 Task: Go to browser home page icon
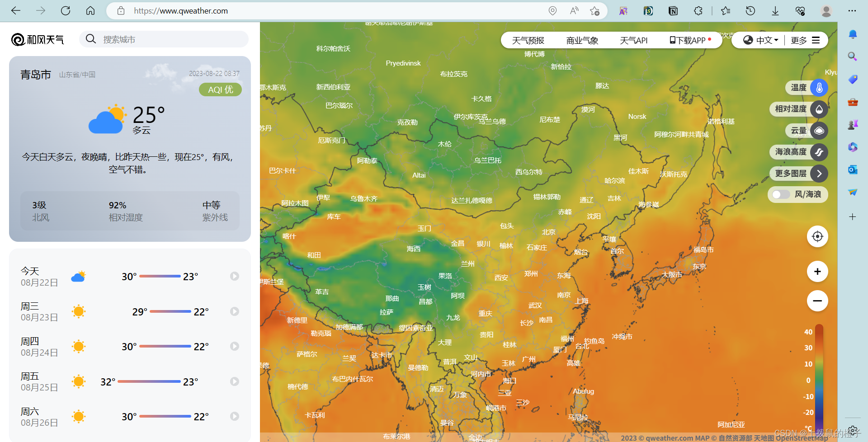click(x=90, y=11)
